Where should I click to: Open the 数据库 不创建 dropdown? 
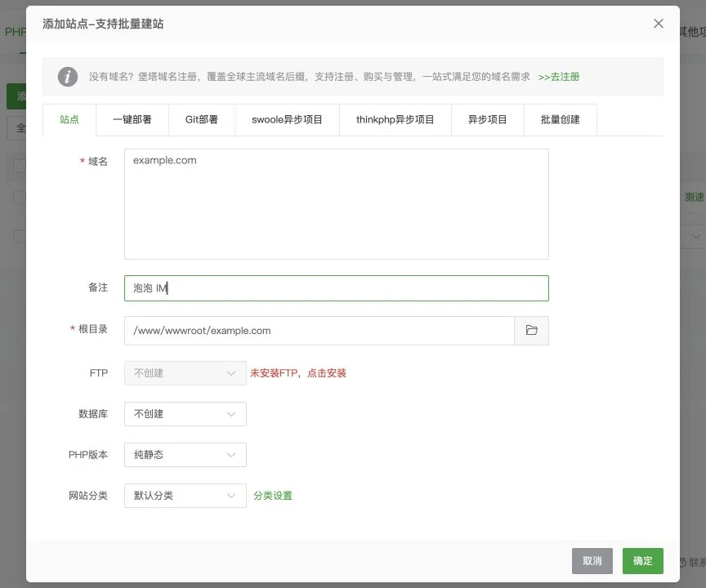[x=185, y=414]
